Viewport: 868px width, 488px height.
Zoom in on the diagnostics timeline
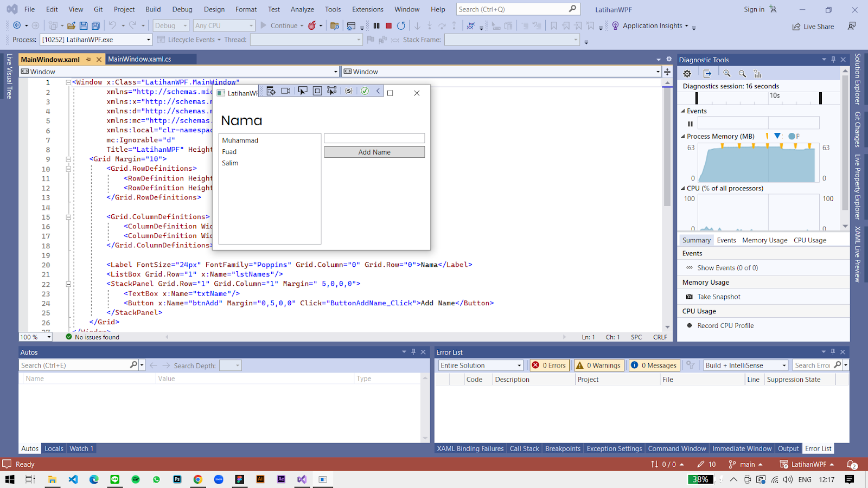pos(727,74)
